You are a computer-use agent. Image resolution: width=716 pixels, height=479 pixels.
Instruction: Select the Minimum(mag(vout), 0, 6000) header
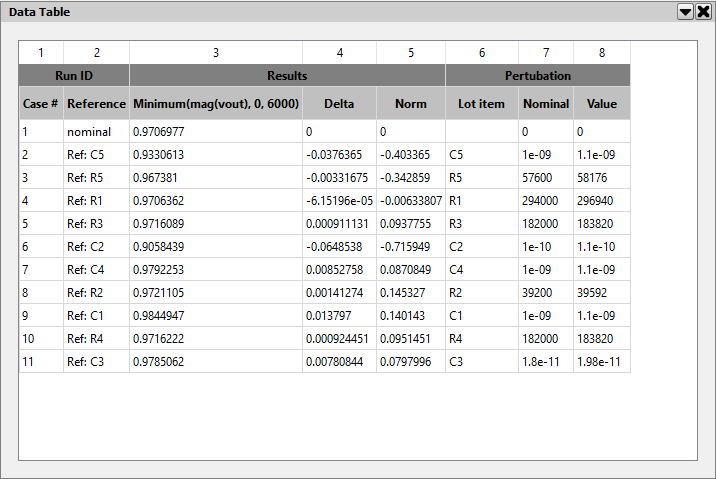click(x=216, y=103)
